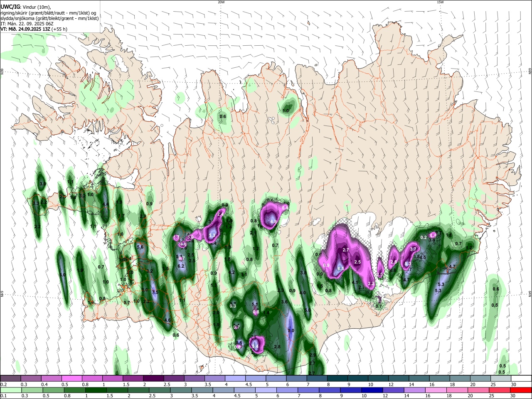Screen dimensions: 532x399
Task: Click the 6.5 value in the purple snow area
Action: click(341, 268)
